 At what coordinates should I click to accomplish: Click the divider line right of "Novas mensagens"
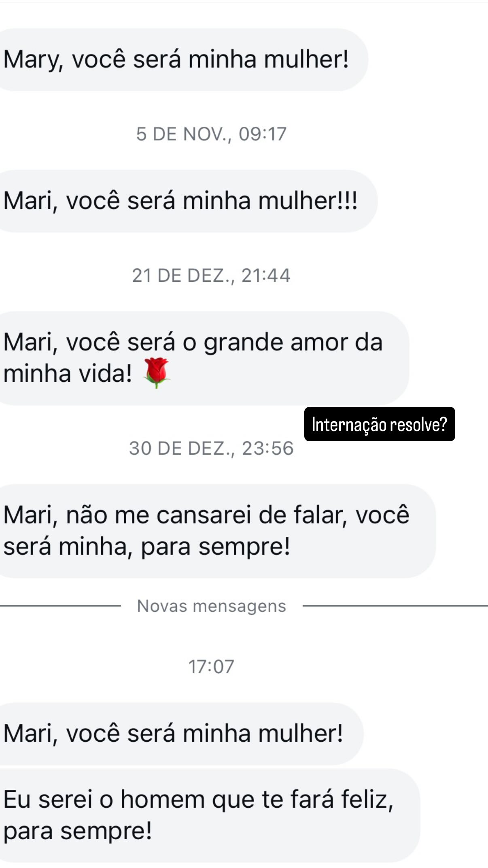395,606
